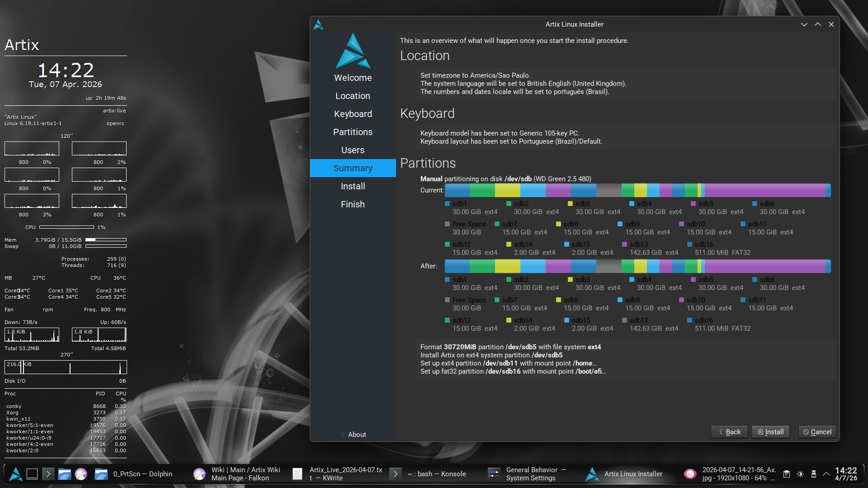868x488 pixels.
Task: Click the 'Keyboard' summary heading
Action: click(x=428, y=113)
